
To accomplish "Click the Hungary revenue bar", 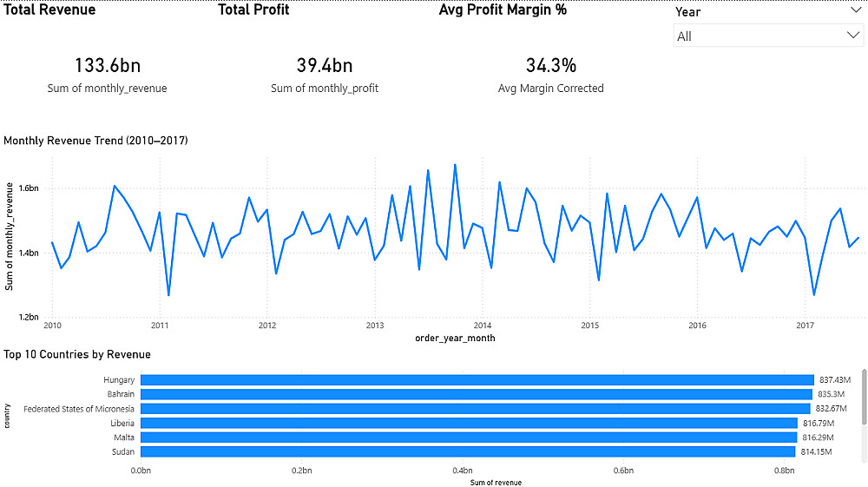I will (477, 380).
